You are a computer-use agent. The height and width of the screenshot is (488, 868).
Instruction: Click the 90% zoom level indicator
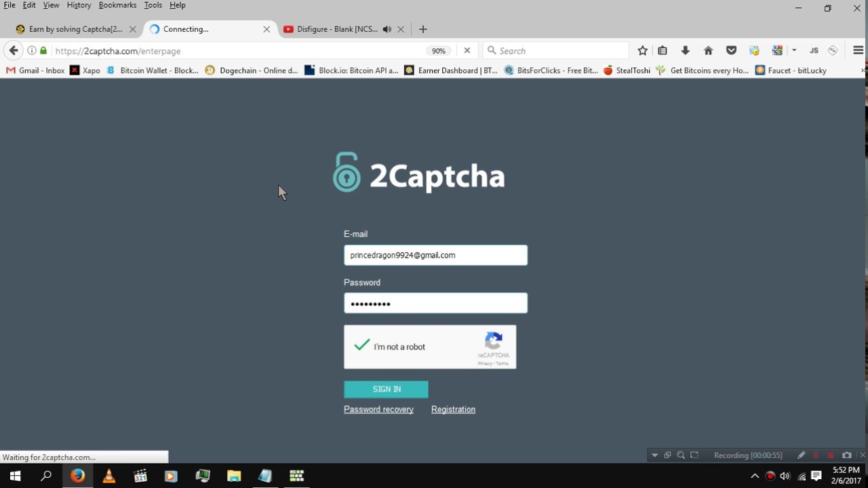click(439, 51)
